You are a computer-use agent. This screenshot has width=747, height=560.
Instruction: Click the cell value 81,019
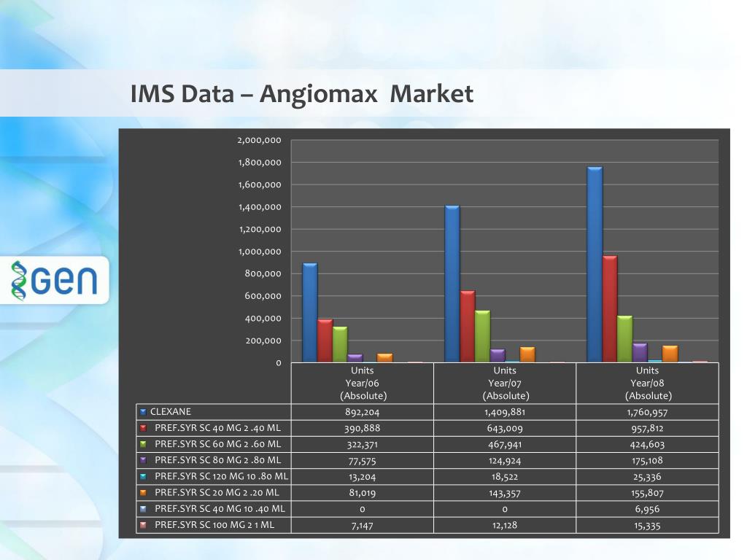click(363, 494)
